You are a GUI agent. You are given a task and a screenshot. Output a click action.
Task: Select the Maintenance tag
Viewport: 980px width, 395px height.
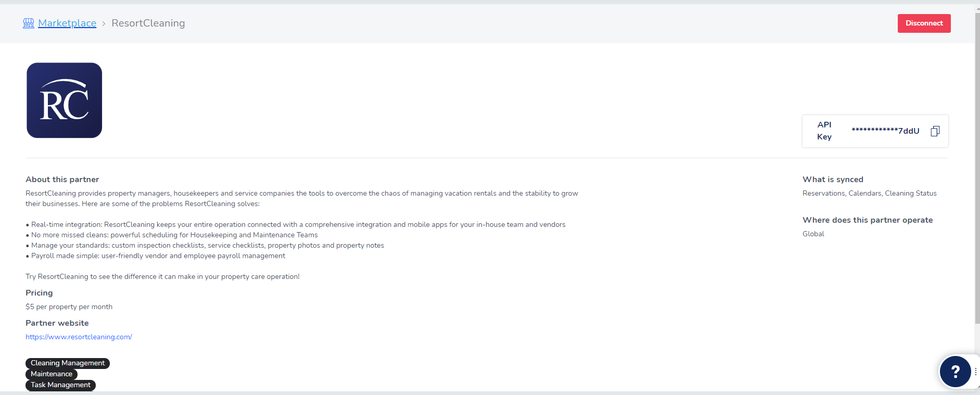pyautogui.click(x=52, y=374)
